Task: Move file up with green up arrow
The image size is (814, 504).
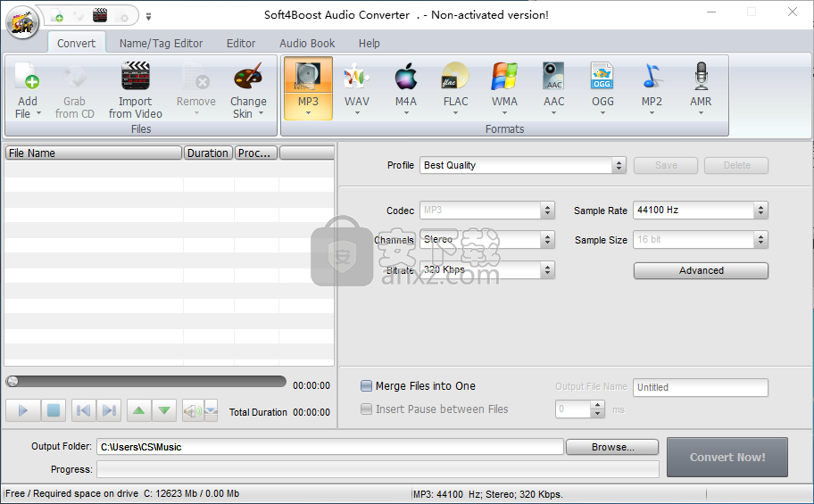Action: pos(138,410)
